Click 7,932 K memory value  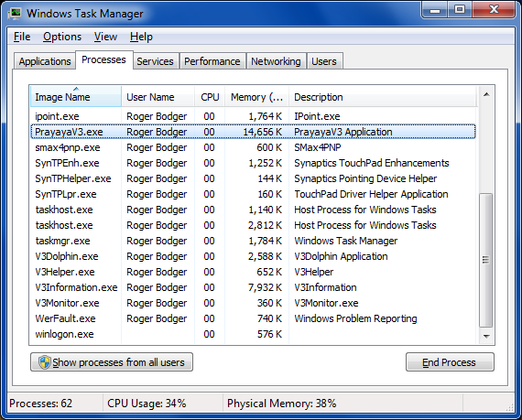265,287
